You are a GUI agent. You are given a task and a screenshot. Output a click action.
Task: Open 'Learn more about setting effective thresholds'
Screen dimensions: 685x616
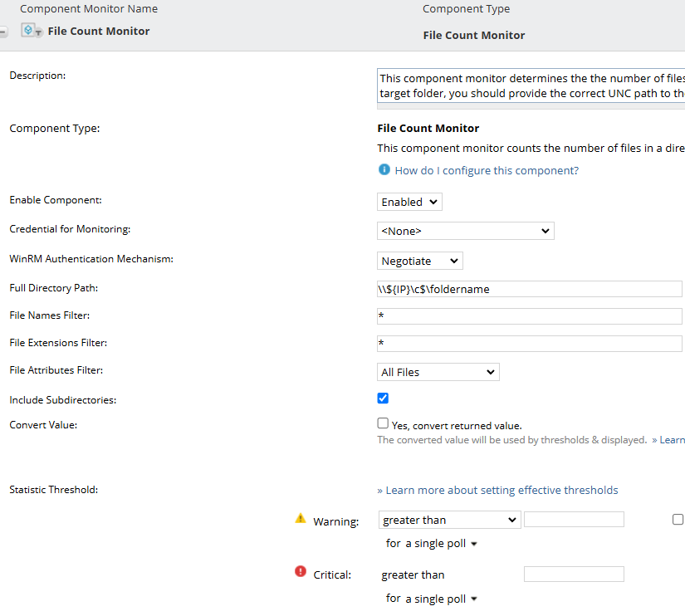coord(498,490)
